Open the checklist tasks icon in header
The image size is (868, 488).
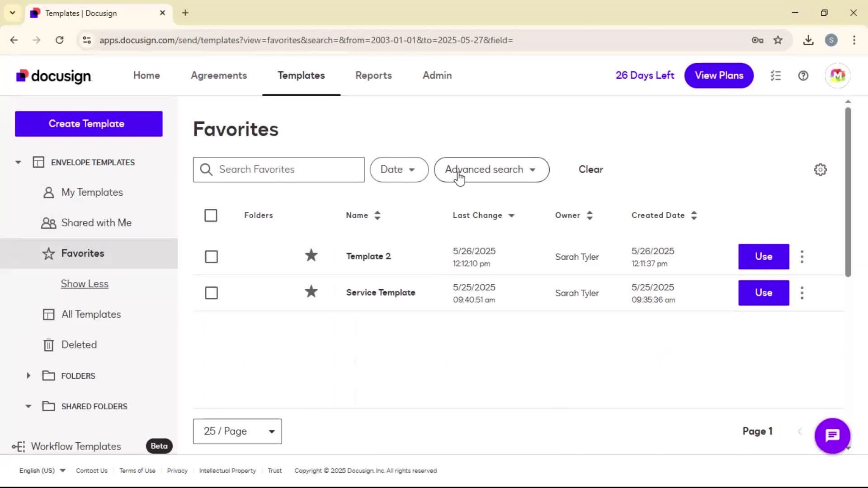pos(776,75)
